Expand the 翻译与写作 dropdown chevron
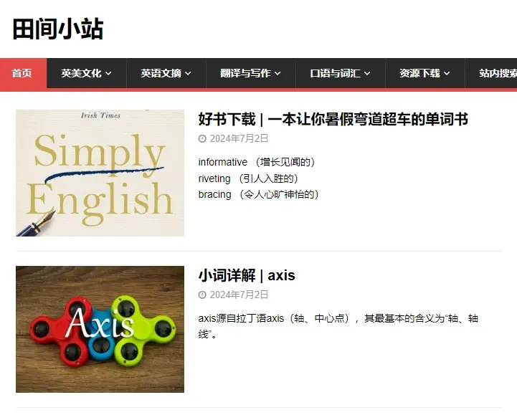Viewport: 517px width, 420px height. tap(278, 74)
